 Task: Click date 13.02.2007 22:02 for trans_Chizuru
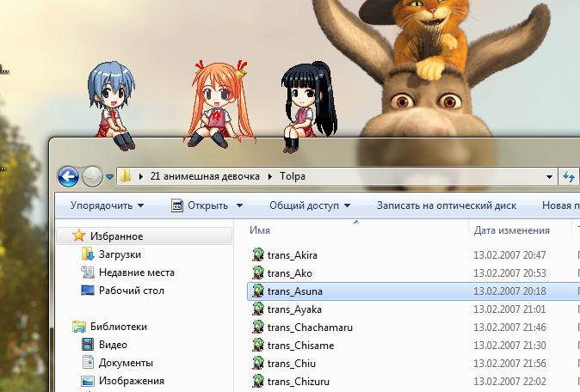click(x=509, y=382)
